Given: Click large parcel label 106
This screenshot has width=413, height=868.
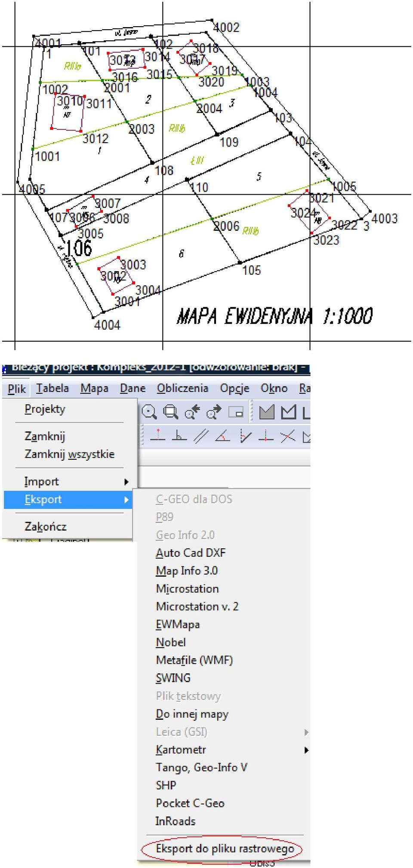Looking at the screenshot, I should pyautogui.click(x=79, y=248).
